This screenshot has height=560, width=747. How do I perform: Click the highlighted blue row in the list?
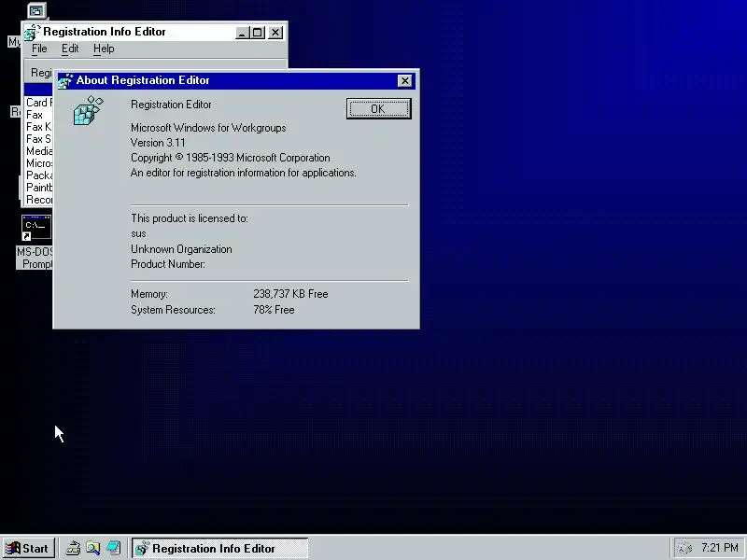point(38,90)
